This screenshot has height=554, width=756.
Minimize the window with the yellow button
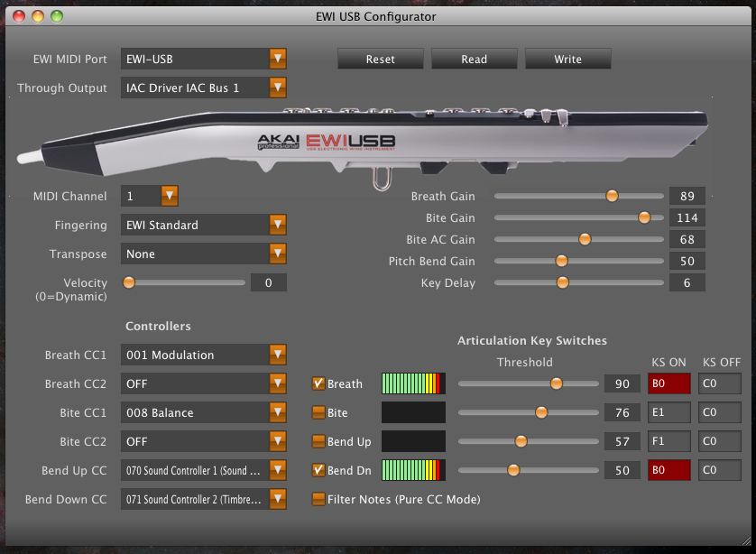(x=38, y=16)
